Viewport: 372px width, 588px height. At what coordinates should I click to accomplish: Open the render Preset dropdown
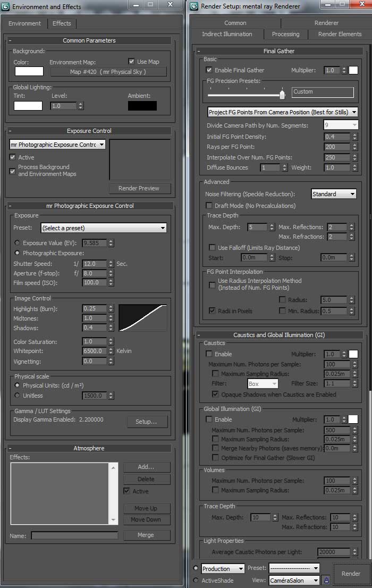(294, 568)
